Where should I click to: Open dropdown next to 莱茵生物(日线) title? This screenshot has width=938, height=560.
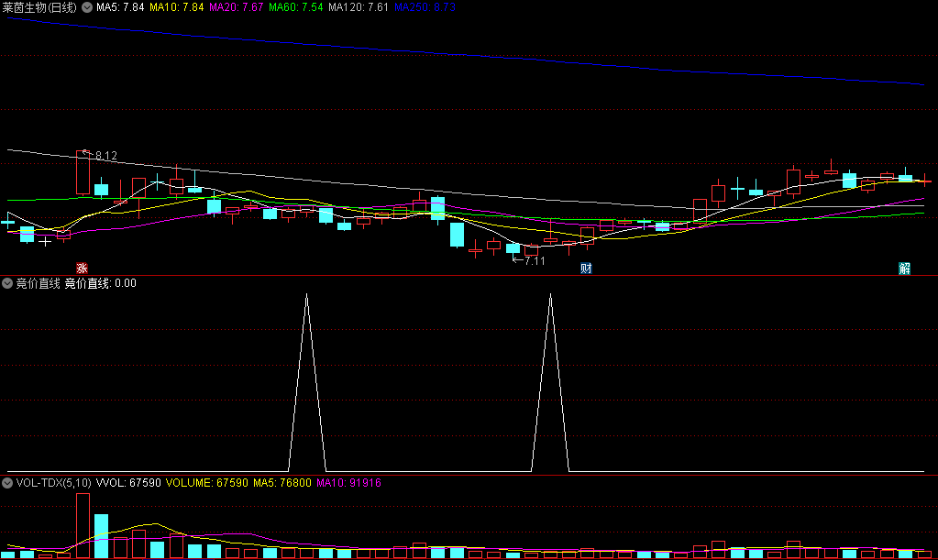click(x=87, y=7)
